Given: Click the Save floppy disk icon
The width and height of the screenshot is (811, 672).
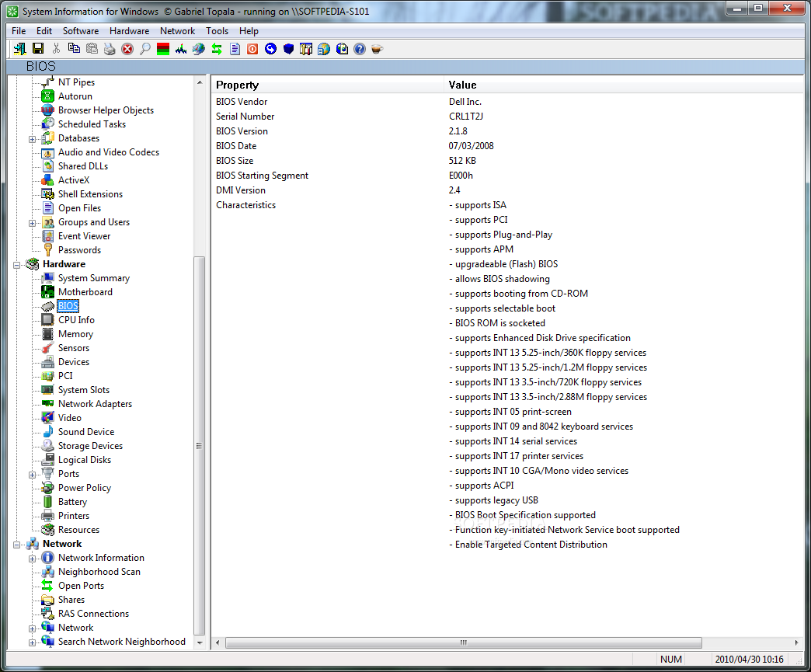Looking at the screenshot, I should pyautogui.click(x=38, y=49).
